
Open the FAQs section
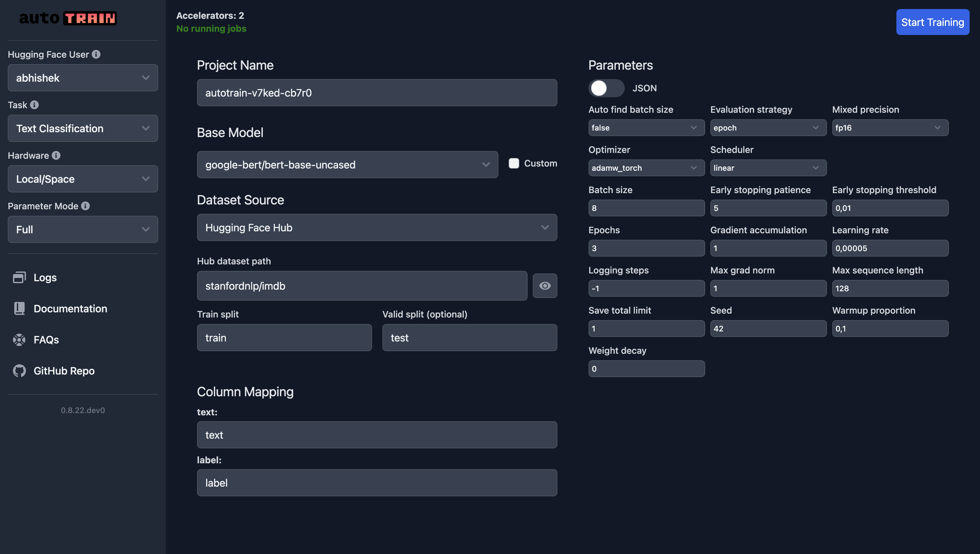coord(46,339)
